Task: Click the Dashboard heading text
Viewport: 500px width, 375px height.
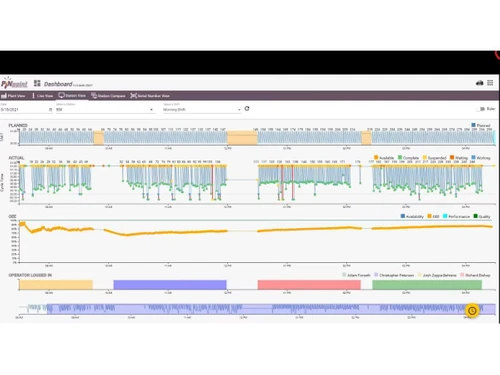Action: [58, 84]
